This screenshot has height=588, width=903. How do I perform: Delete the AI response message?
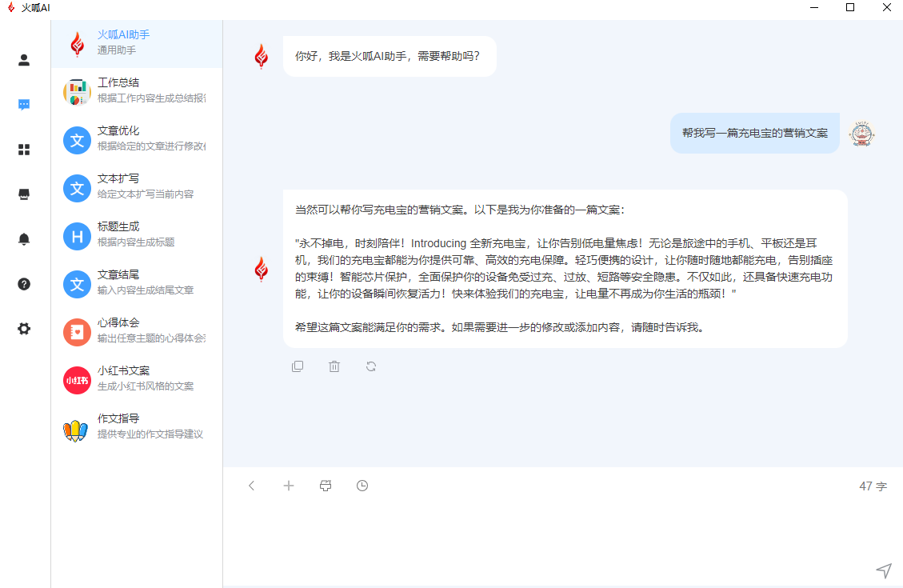(x=334, y=366)
